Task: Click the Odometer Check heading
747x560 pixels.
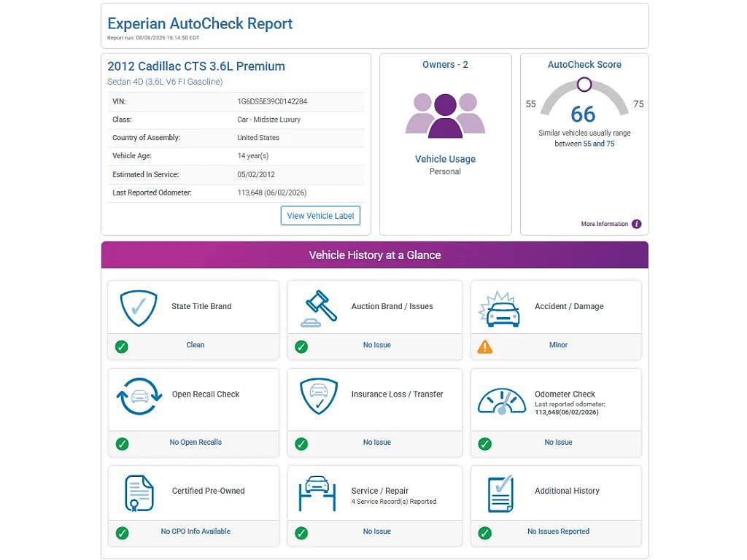Action: (x=565, y=394)
